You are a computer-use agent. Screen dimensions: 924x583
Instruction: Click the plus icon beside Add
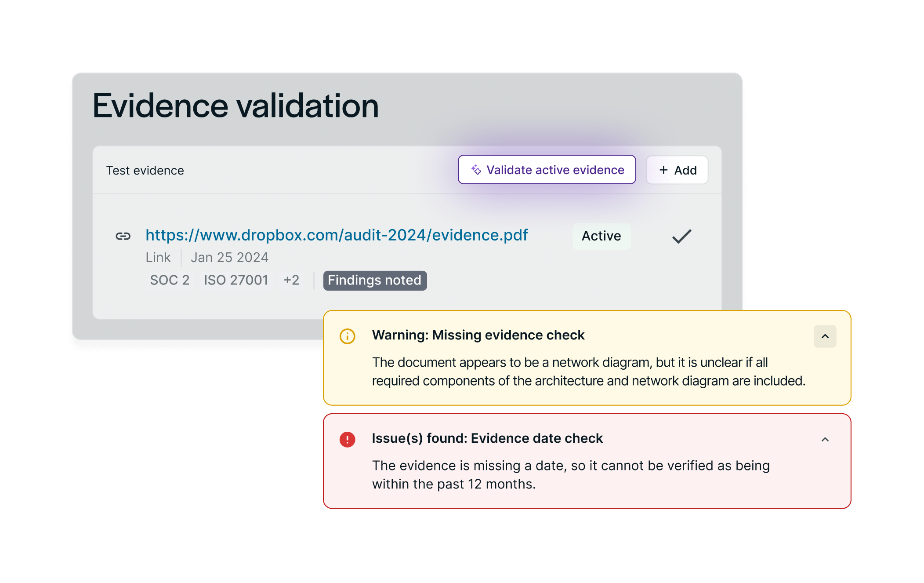click(x=663, y=170)
